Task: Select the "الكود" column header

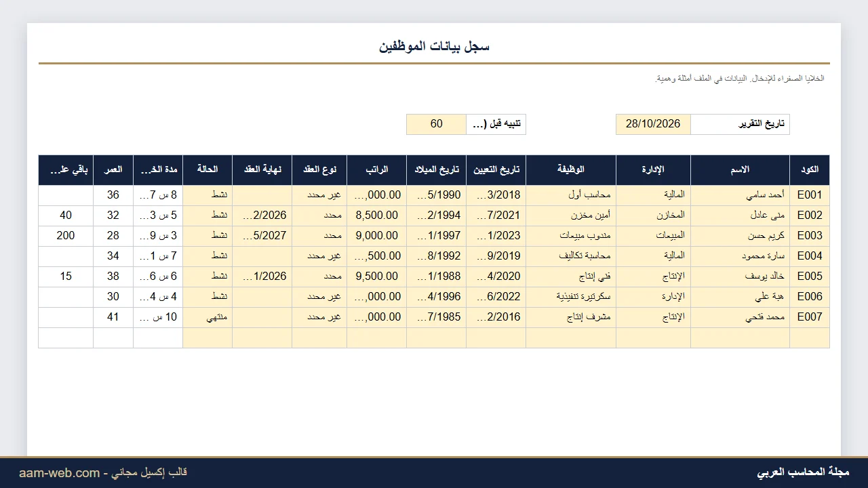Action: 810,170
